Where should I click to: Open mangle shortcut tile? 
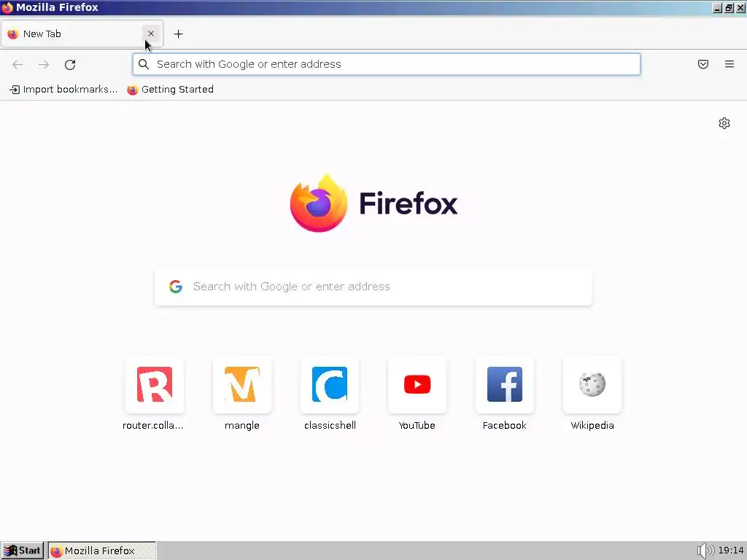point(242,394)
